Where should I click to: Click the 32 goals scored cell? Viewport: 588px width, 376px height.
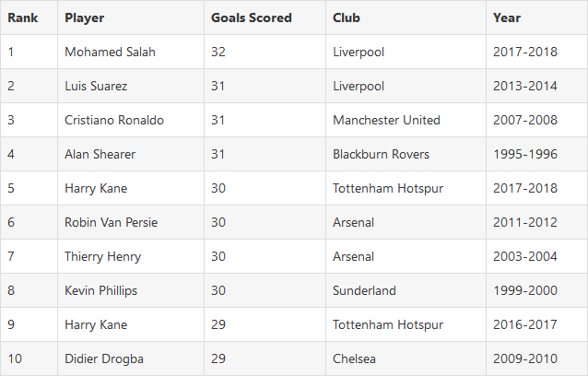pyautogui.click(x=219, y=52)
